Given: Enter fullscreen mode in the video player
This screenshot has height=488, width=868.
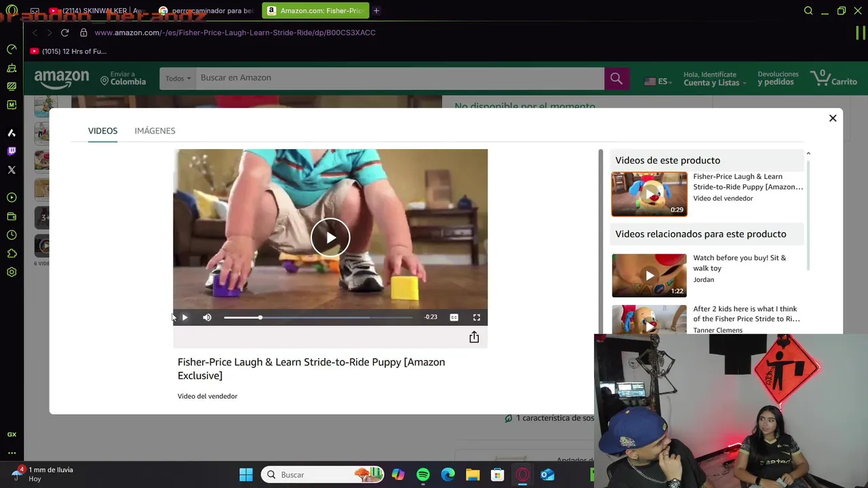Looking at the screenshot, I should 477,317.
